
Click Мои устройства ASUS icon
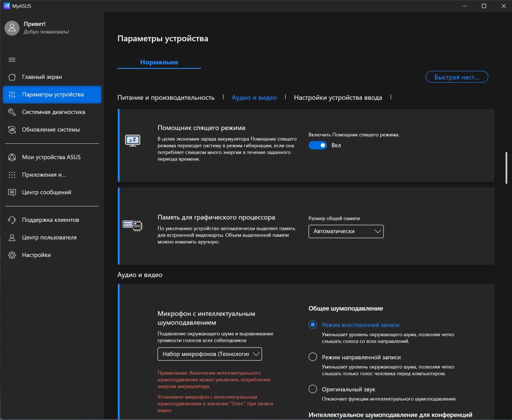pos(12,157)
